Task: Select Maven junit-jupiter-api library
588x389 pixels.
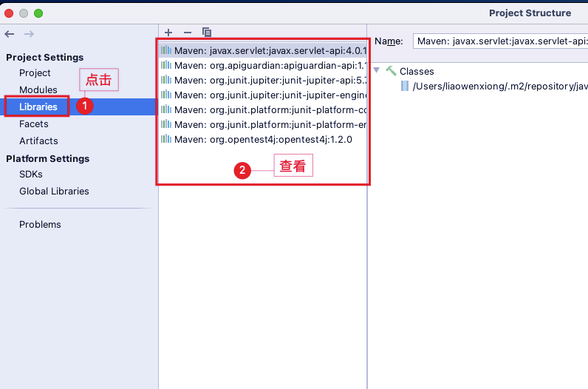Action: [x=262, y=80]
